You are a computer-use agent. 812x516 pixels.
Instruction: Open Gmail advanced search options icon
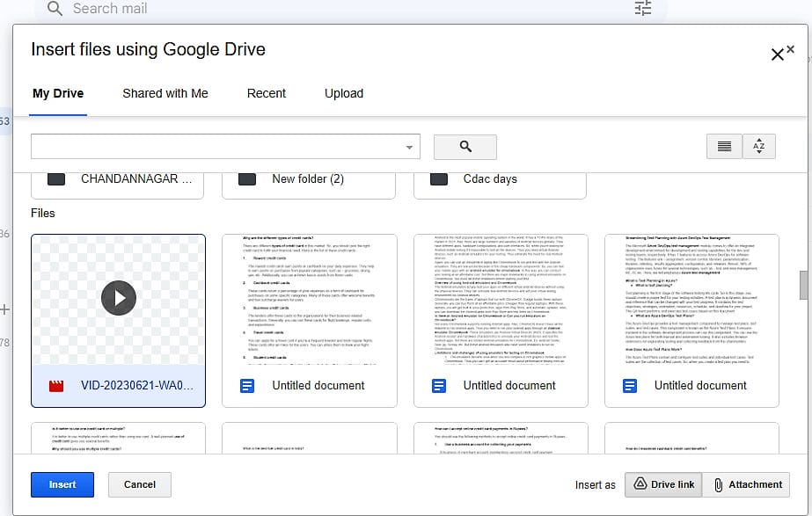(642, 9)
